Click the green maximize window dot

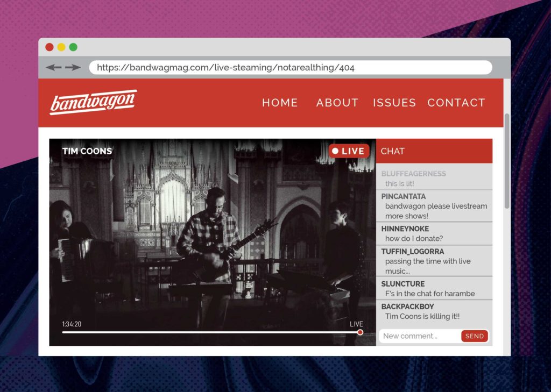73,47
